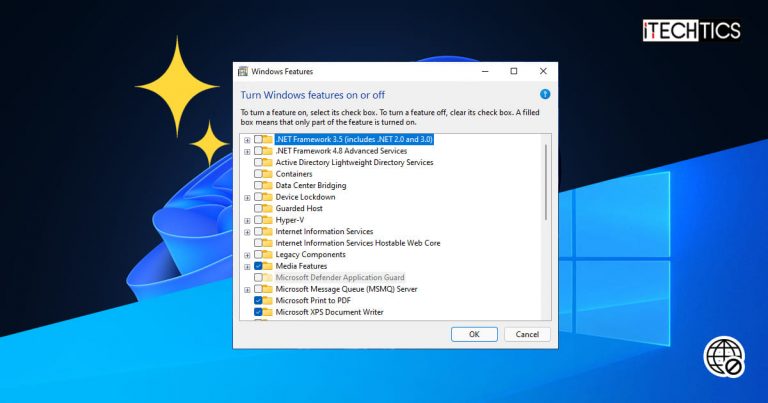Screen dimensions: 768x403
Task: Uncheck the Media Features checkbox
Action: coord(258,266)
